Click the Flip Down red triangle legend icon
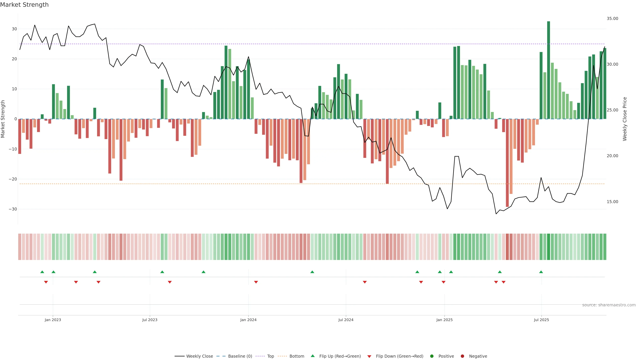This screenshot has height=362, width=644. click(x=369, y=356)
